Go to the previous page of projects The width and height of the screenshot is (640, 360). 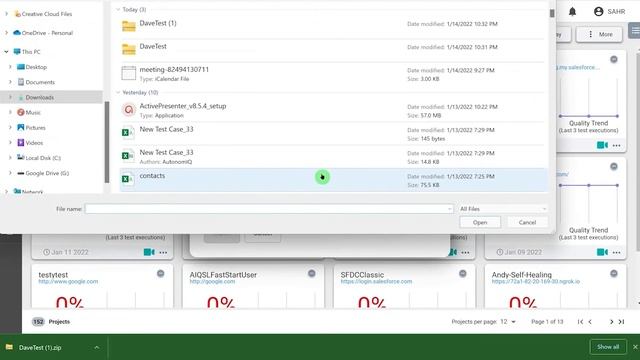tap(590, 322)
